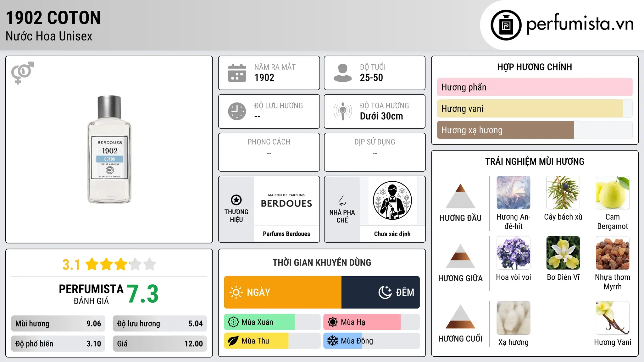Screen dimensions: 644x362
Task: Open the Parfums Berdoues brand link
Action: pos(286,234)
